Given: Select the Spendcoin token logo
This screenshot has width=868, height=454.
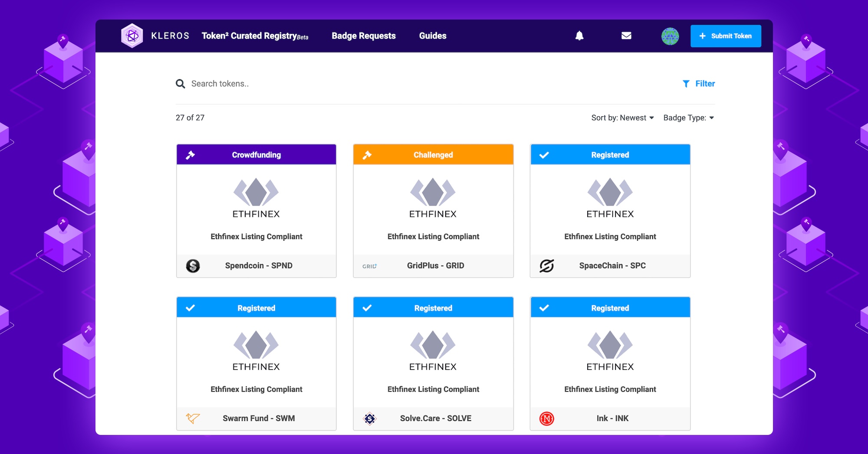Looking at the screenshot, I should click(193, 266).
